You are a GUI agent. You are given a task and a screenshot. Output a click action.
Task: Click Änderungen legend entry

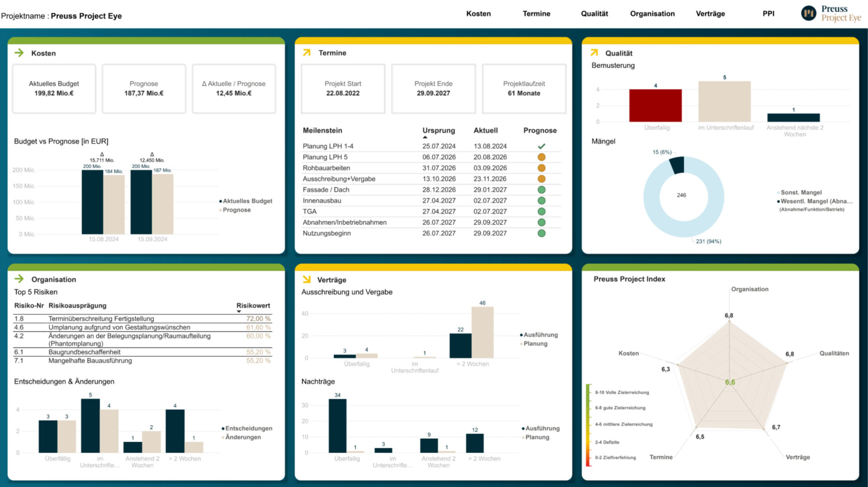241,437
